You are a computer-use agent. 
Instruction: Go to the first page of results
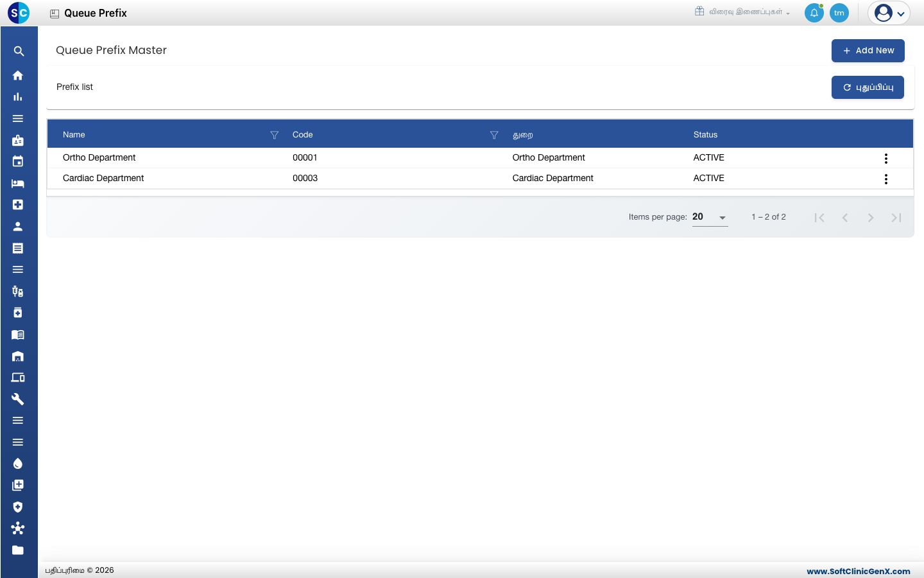coord(819,218)
